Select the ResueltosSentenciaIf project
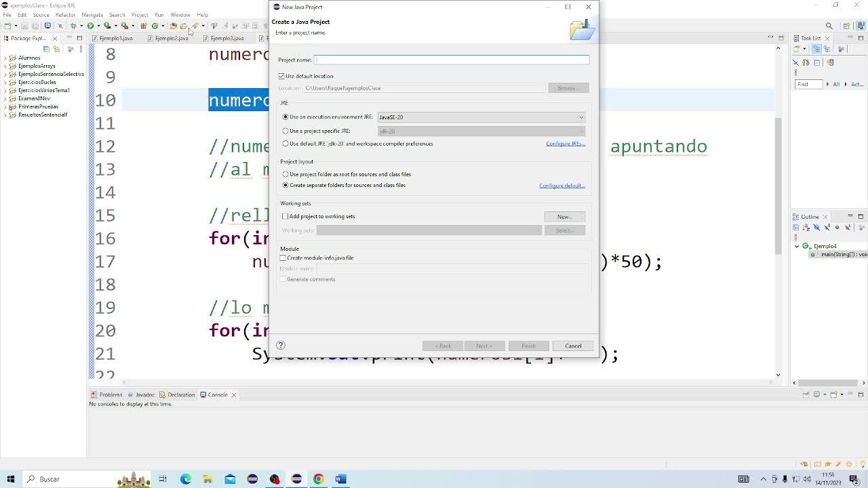The width and height of the screenshot is (868, 488). click(42, 115)
